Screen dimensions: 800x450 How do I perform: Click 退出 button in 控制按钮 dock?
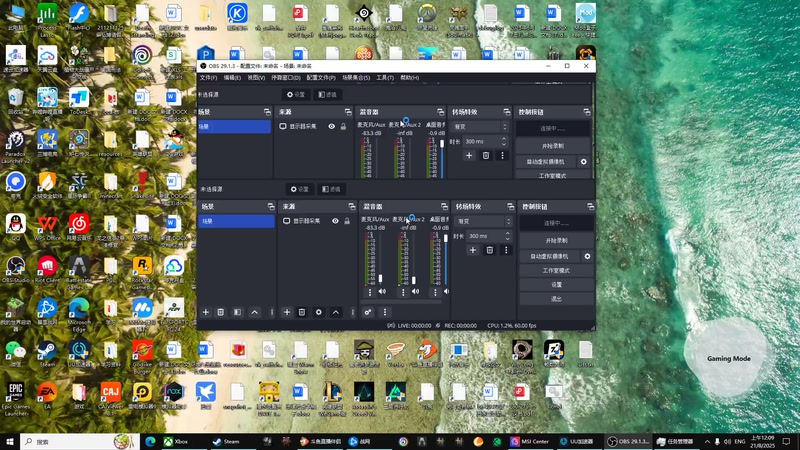pos(556,299)
